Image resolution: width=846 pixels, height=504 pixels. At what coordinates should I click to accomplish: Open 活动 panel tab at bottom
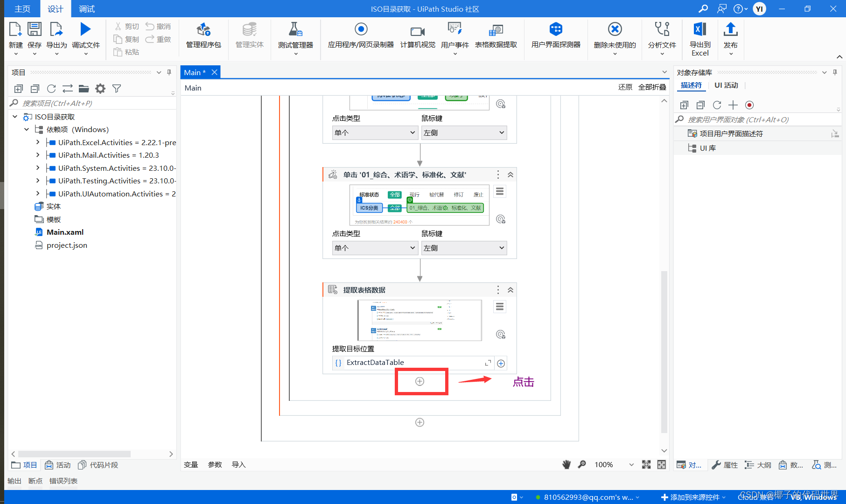coord(58,465)
